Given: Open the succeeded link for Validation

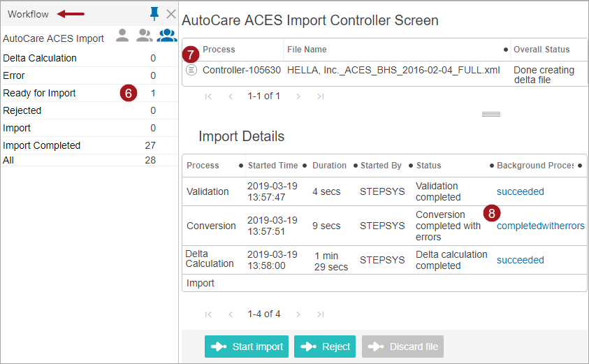Looking at the screenshot, I should (521, 191).
